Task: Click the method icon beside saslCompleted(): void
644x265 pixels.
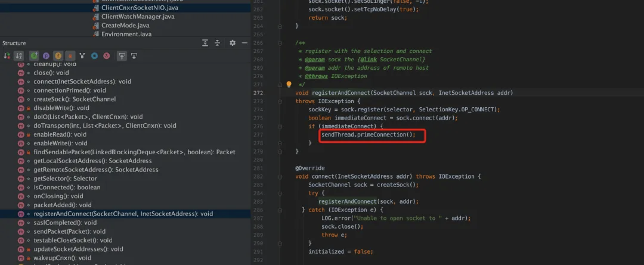Action: [21, 223]
